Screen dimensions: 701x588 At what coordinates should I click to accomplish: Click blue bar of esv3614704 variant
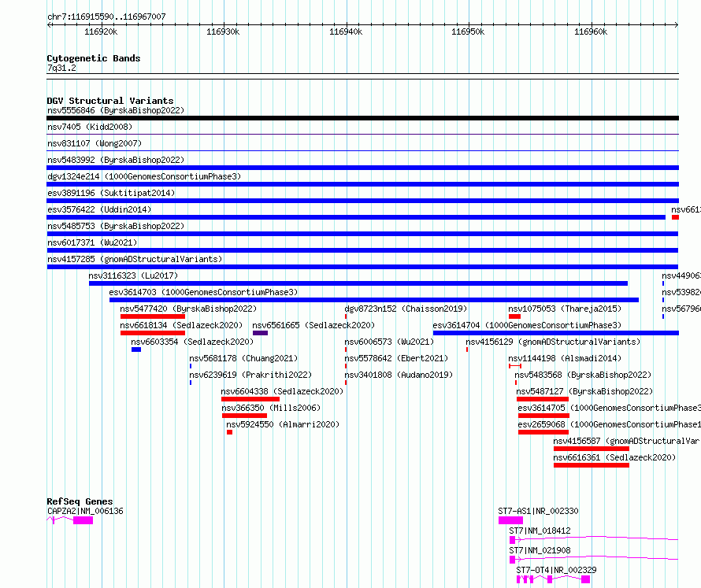pos(556,333)
